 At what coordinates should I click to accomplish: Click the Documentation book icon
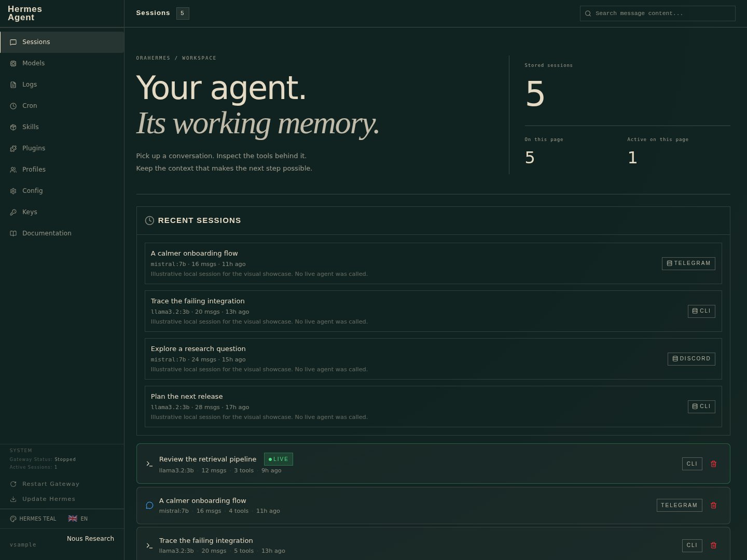point(13,233)
